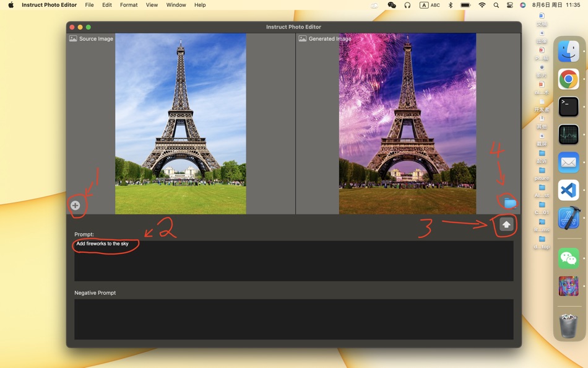588x368 pixels.
Task: Open Activity Monitor from the Dock
Action: click(568, 135)
